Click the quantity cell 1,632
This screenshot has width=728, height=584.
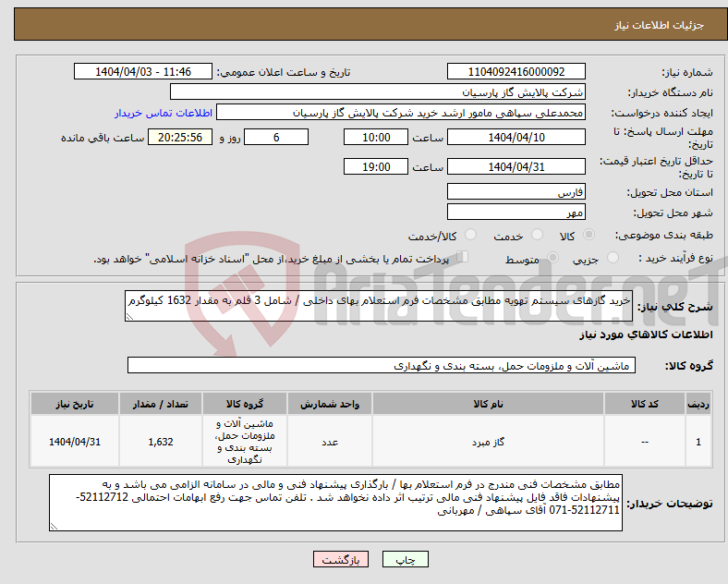(160, 442)
